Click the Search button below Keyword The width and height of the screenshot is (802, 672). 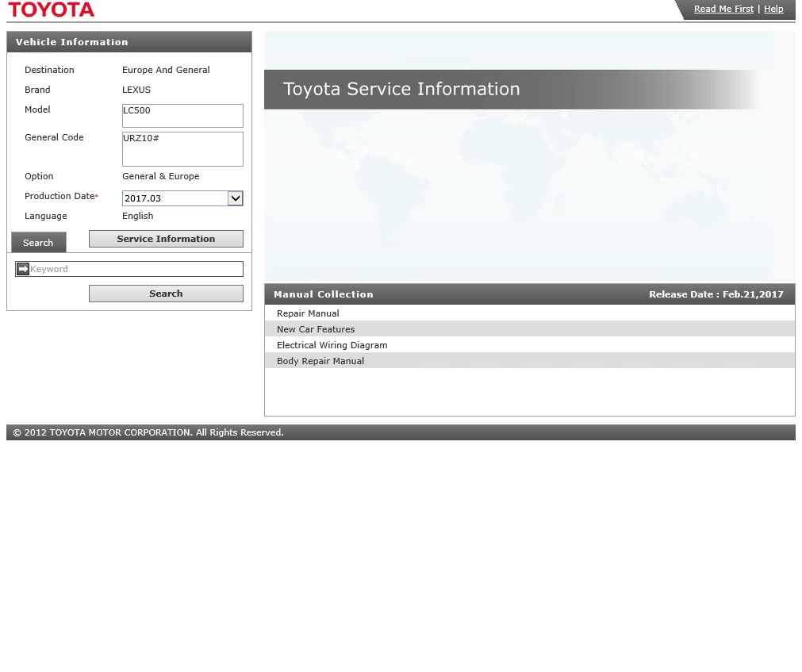pos(167,294)
